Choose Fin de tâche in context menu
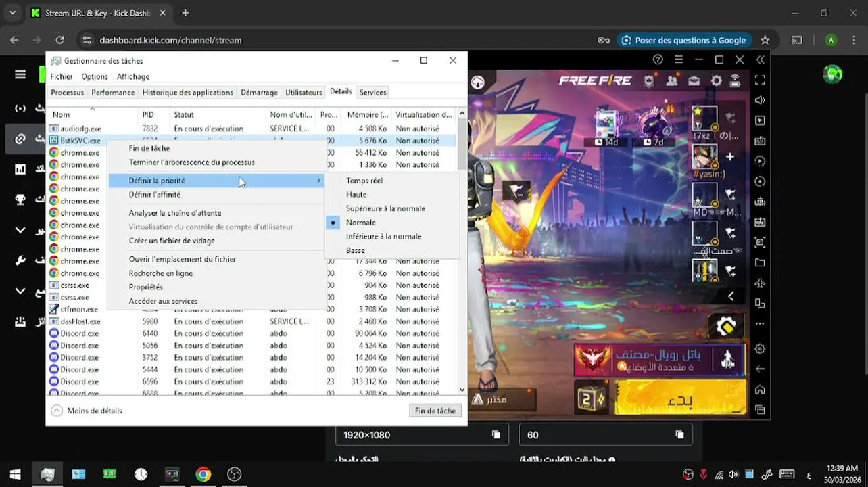868x487 pixels. pos(149,148)
